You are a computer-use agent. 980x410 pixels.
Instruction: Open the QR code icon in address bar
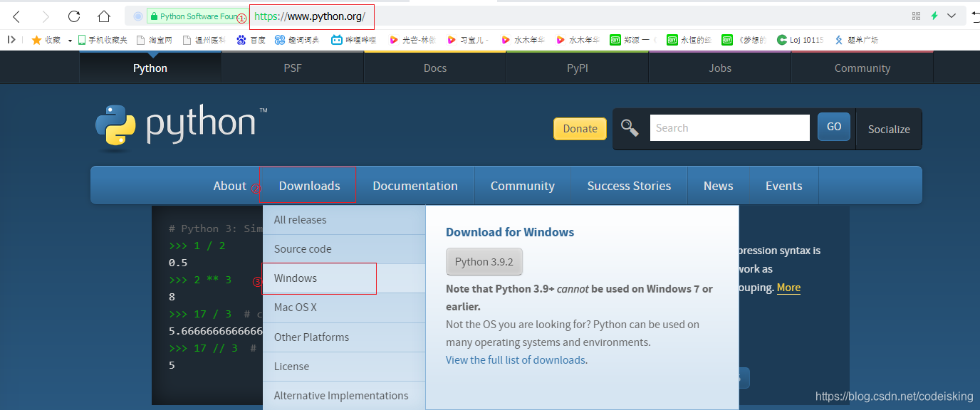click(x=916, y=16)
